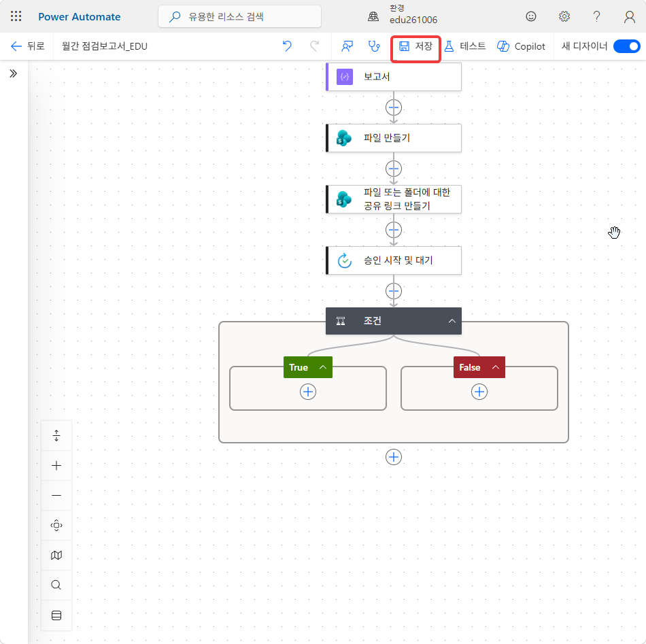The width and height of the screenshot is (646, 644).
Task: Go back with the 뒤로 button
Action: 27,46
